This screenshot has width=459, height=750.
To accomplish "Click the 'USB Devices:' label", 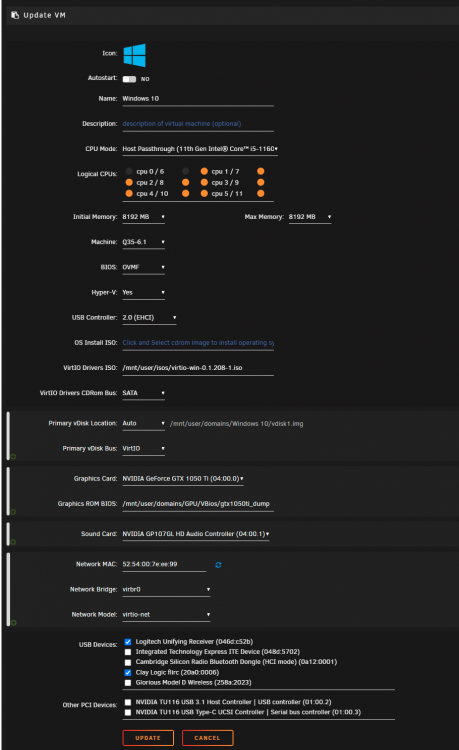I will (98, 645).
